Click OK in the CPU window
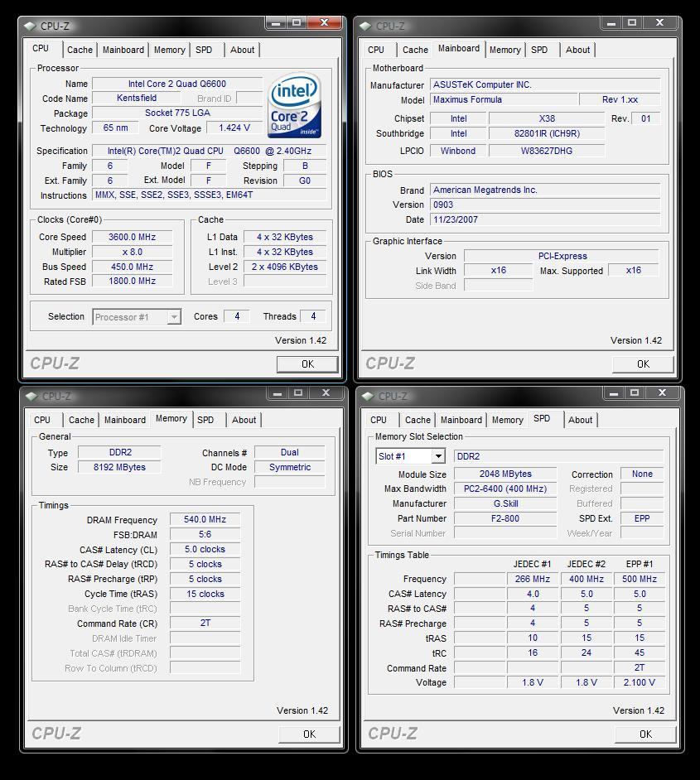 tap(307, 364)
